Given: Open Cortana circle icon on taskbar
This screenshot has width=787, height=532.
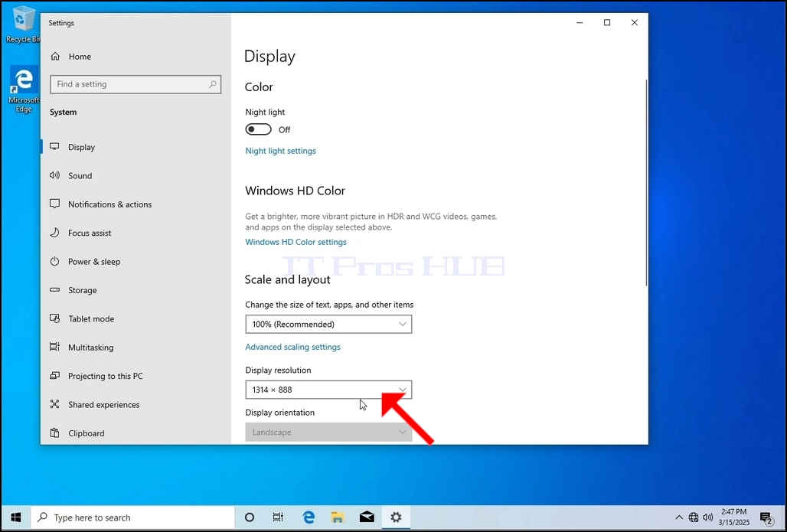Looking at the screenshot, I should click(x=250, y=517).
